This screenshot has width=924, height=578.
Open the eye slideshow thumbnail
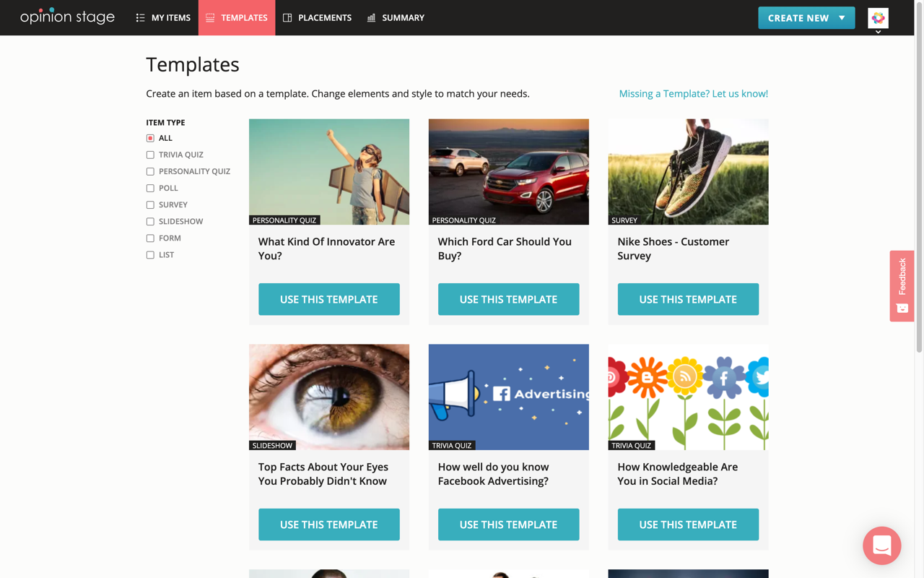click(329, 397)
